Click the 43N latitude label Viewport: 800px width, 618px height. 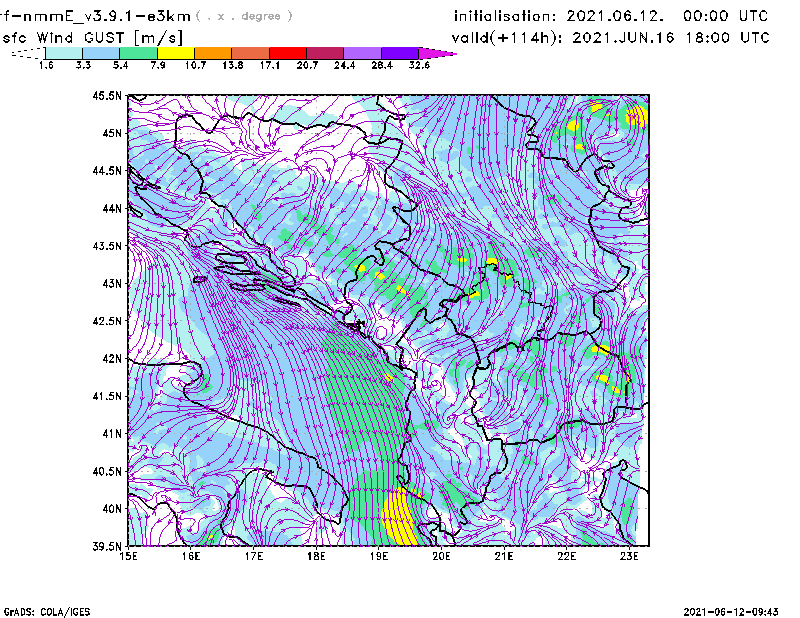112,283
